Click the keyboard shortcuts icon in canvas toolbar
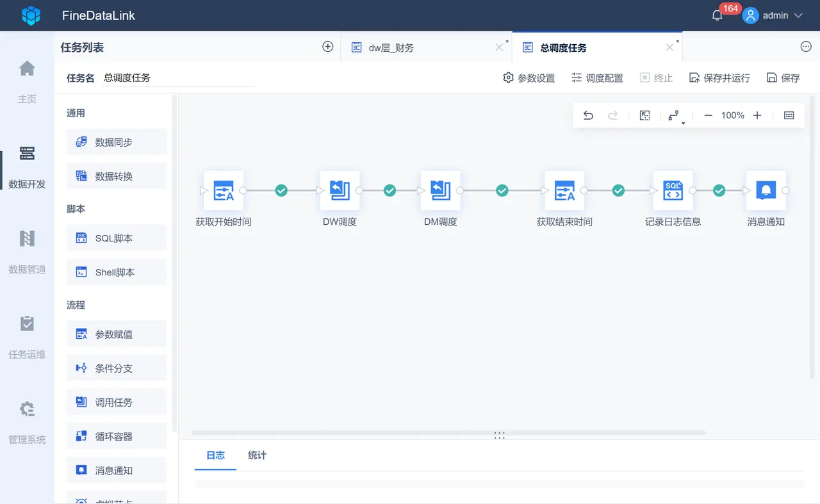Viewport: 820px width, 504px height. [x=789, y=115]
